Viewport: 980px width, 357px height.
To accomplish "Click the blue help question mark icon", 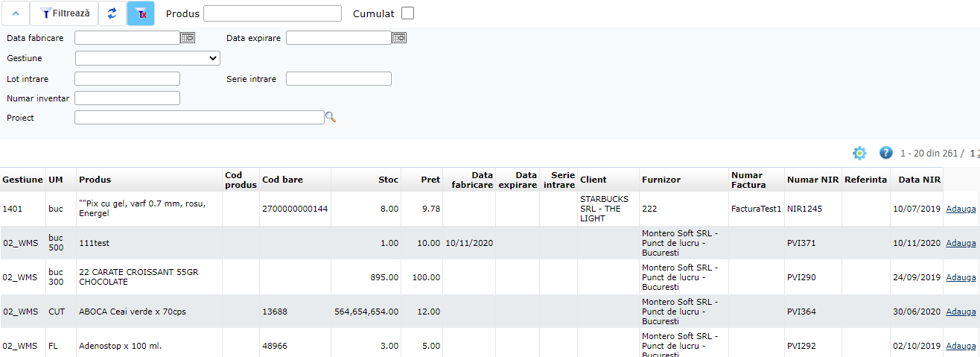I will tap(885, 153).
